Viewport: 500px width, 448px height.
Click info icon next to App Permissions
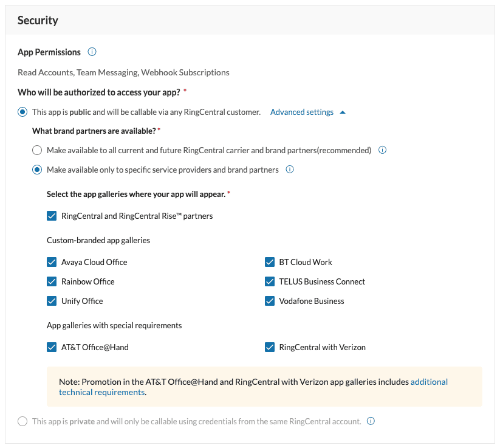coord(92,52)
